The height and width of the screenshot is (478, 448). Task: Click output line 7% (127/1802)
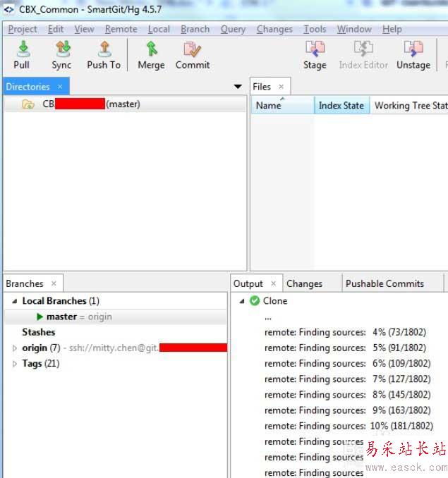pos(348,379)
